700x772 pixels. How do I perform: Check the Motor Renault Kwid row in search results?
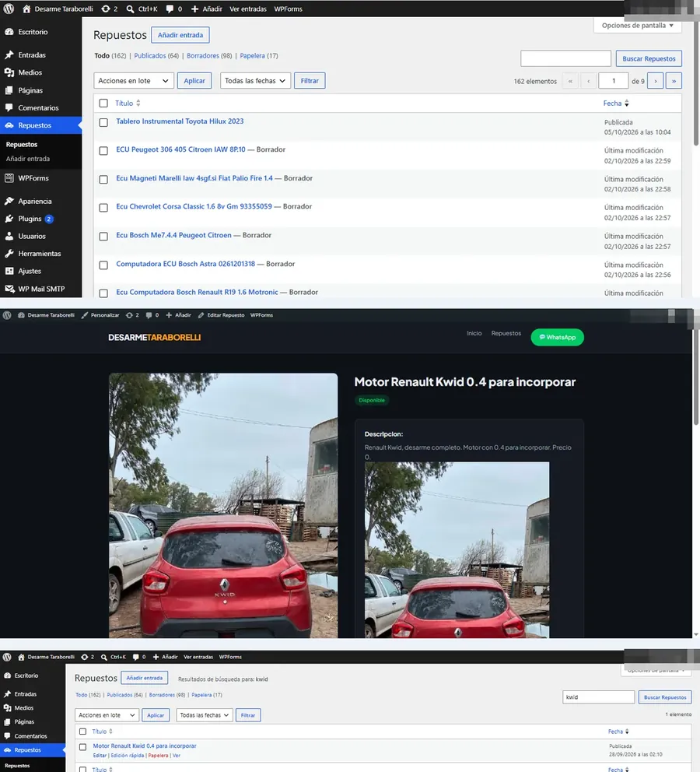pos(82,747)
